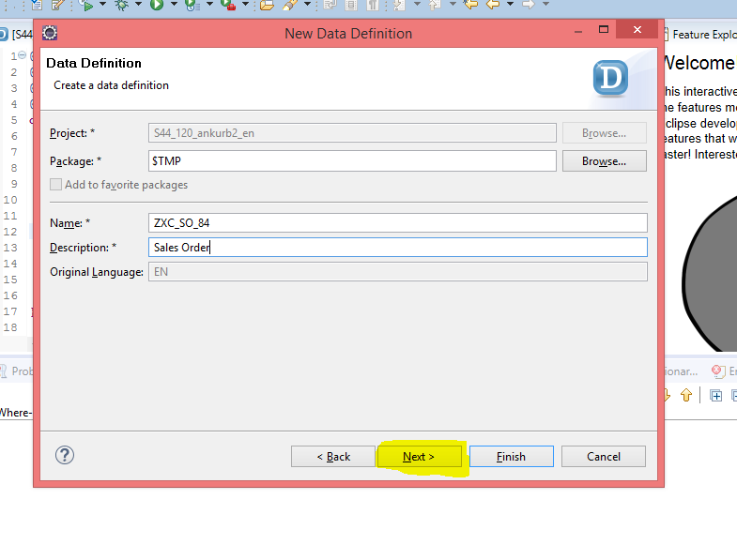Click the expand all plus icon

coord(715,396)
